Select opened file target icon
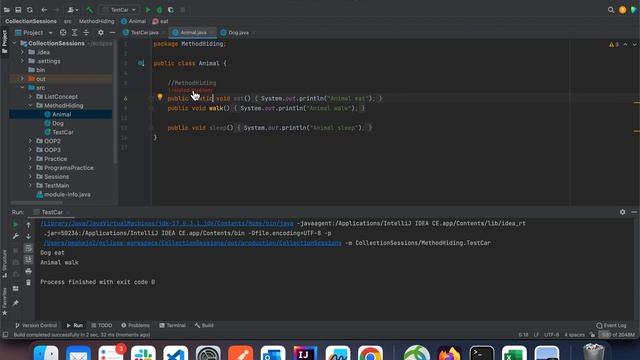 [63, 33]
